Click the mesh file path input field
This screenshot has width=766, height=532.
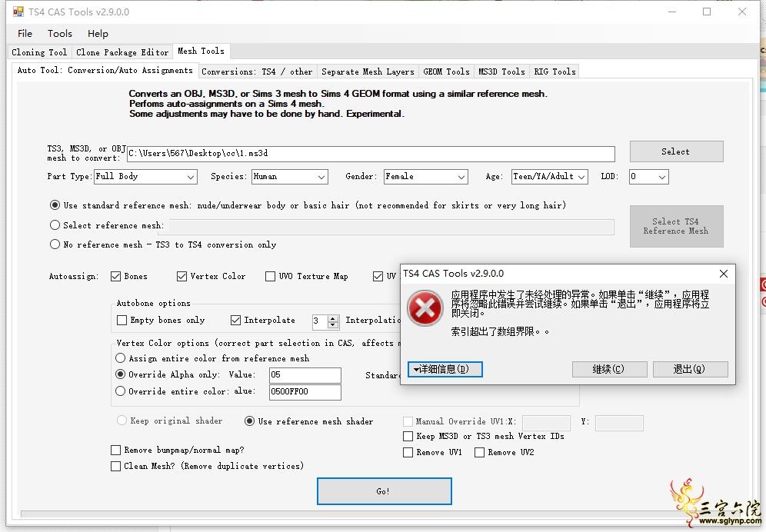pos(371,154)
